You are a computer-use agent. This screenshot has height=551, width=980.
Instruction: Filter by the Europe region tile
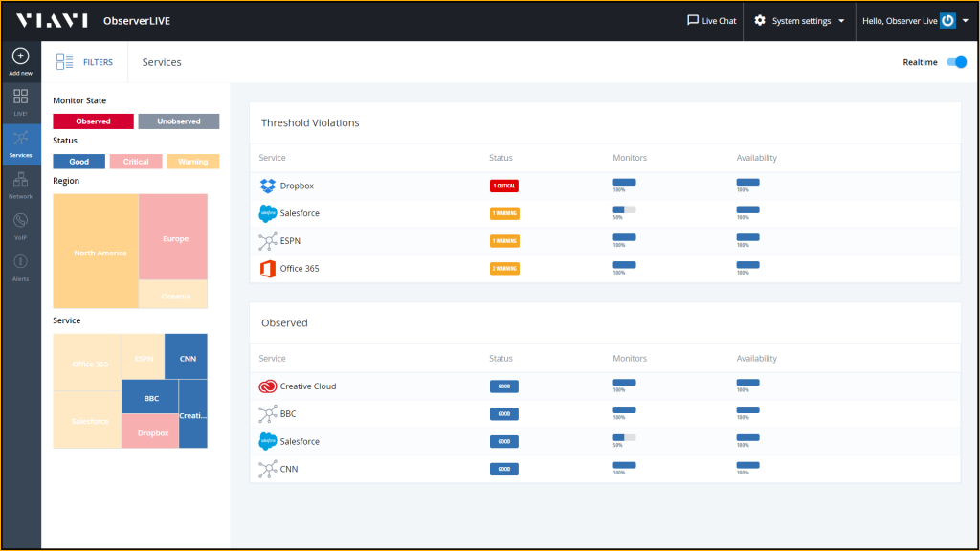pyautogui.click(x=173, y=237)
